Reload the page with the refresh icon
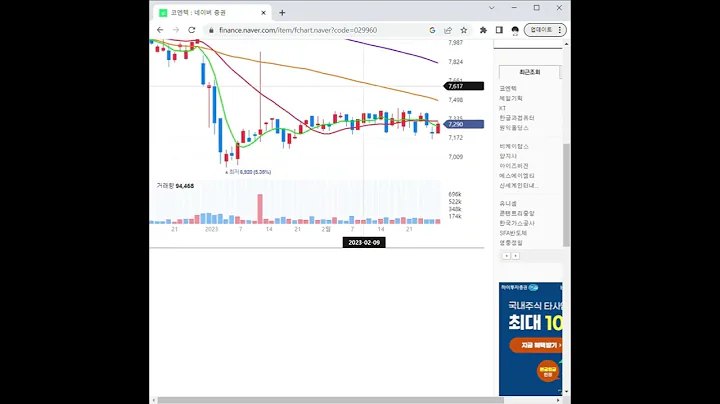Viewport: 720px width, 404px height. 191,30
